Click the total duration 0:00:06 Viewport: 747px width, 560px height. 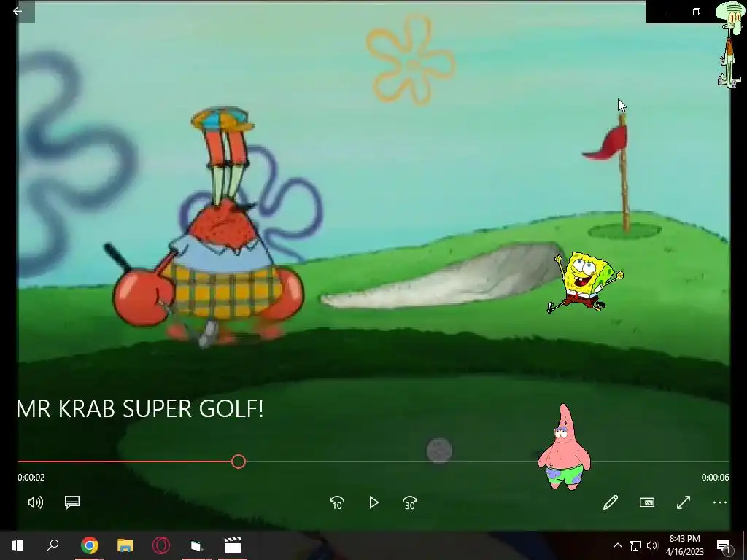[715, 477]
